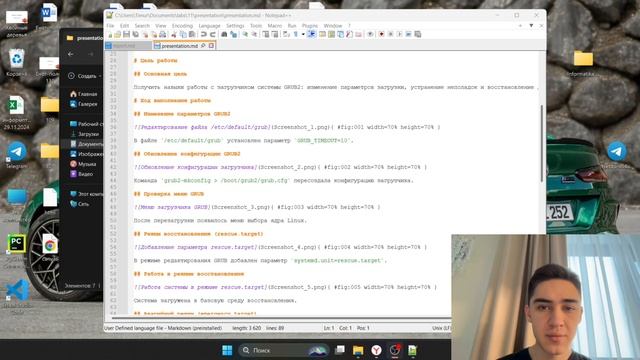Click the Paste toolbar icon

click(192, 34)
